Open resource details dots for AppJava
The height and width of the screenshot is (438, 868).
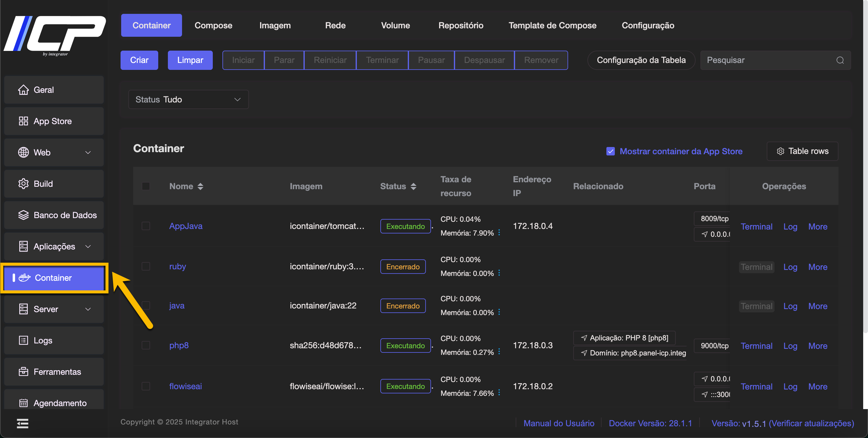[499, 233]
